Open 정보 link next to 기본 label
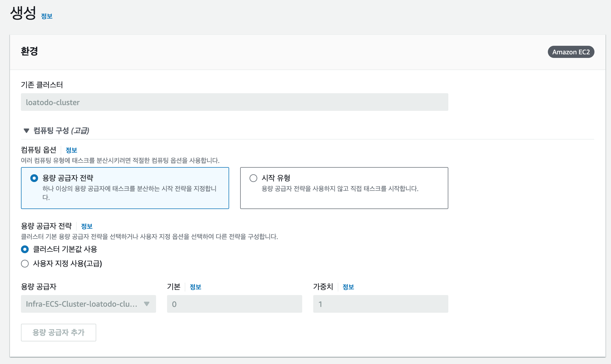 (x=195, y=287)
